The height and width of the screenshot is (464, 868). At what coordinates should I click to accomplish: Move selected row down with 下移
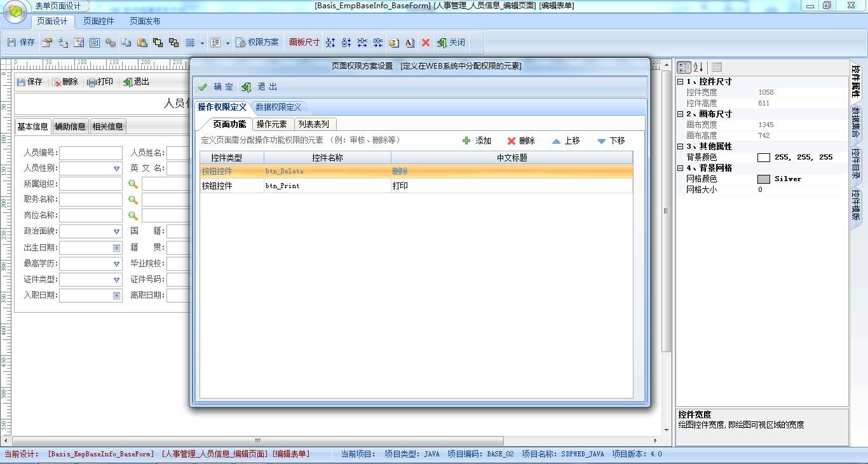611,140
